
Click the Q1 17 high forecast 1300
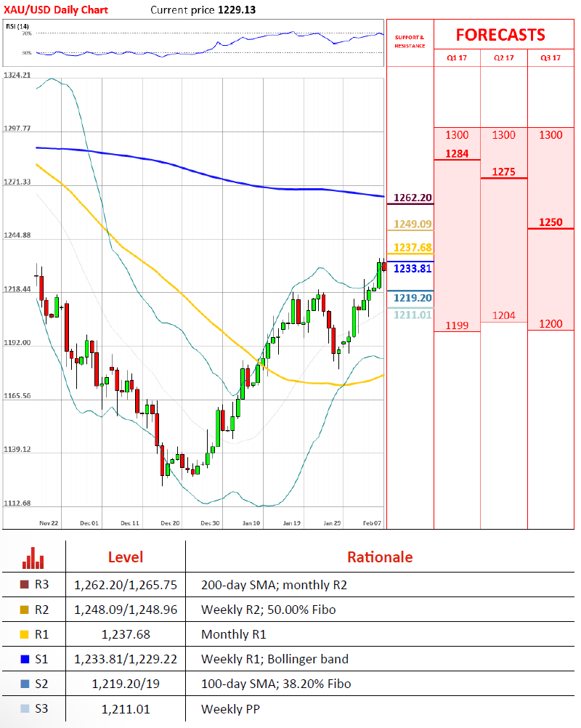(457, 135)
